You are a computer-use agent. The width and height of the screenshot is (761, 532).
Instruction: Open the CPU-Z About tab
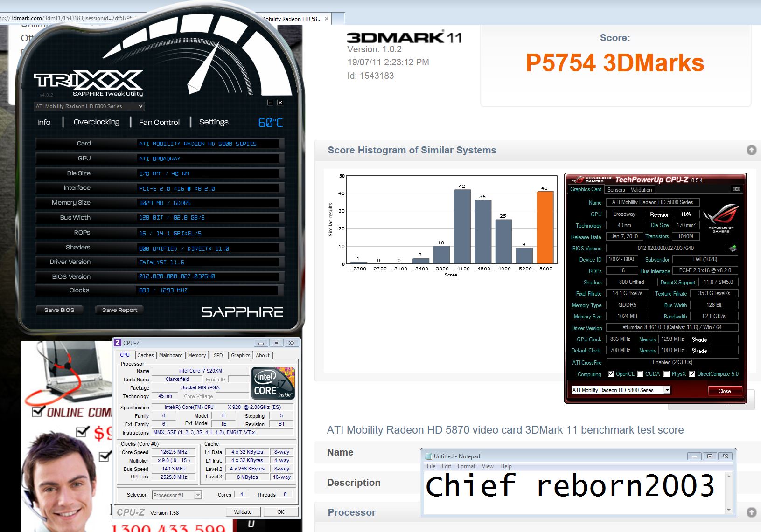(263, 355)
